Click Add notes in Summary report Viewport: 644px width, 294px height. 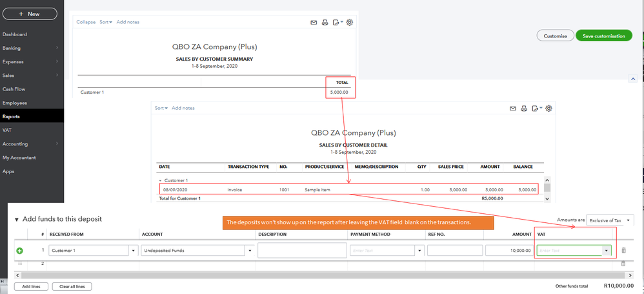128,22
